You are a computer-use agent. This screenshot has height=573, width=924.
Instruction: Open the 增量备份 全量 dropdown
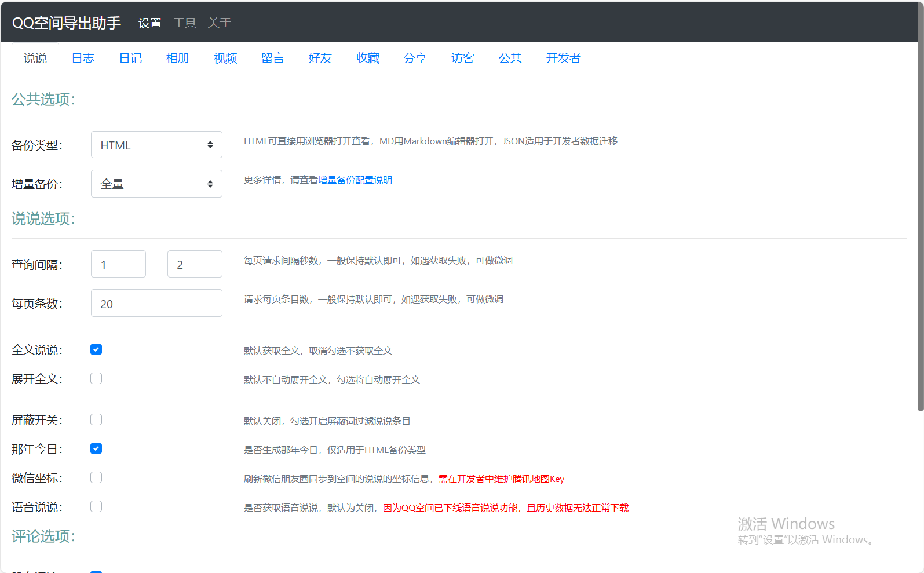tap(156, 184)
